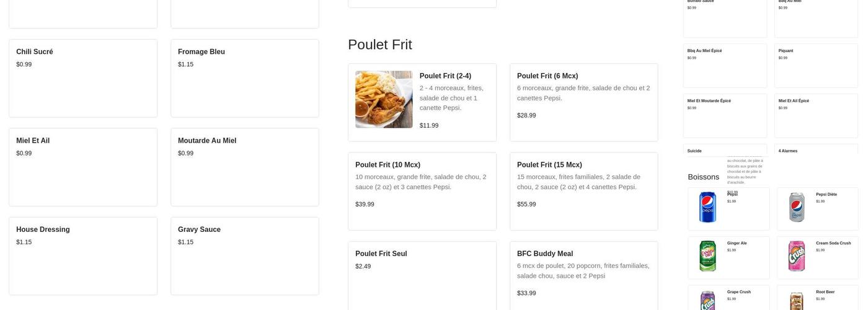Viewport: 868px width, 310px height.
Task: Pick the Fromage Bleu sauce
Action: point(244,78)
